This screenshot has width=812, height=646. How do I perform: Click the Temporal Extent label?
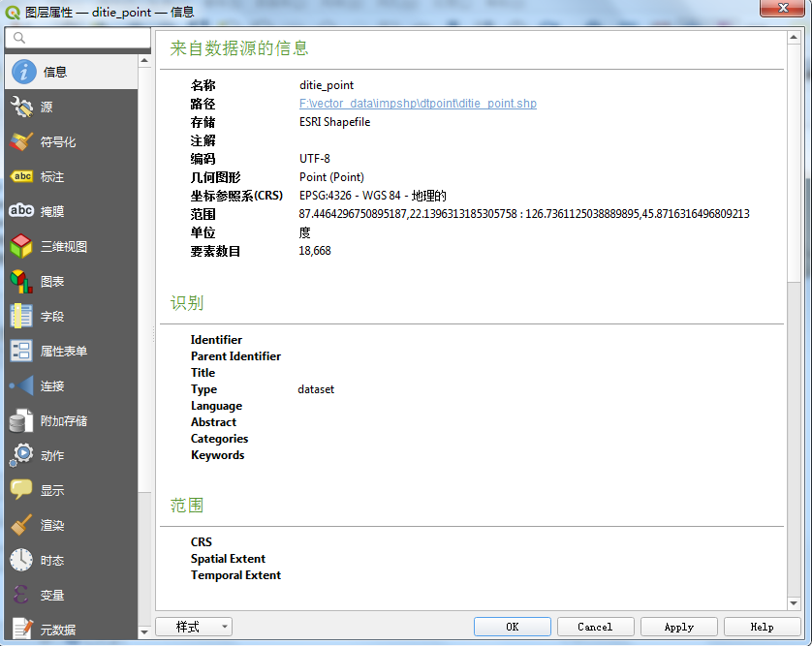point(235,575)
